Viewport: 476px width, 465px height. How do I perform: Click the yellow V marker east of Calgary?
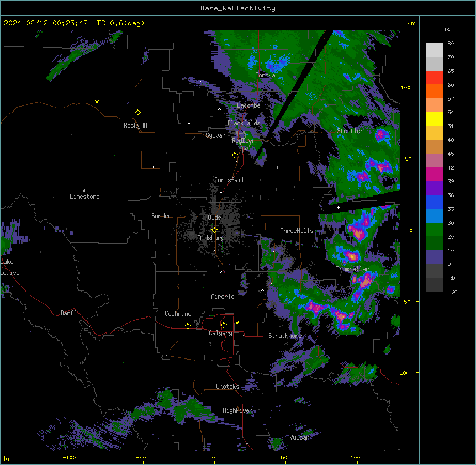[x=237, y=323]
